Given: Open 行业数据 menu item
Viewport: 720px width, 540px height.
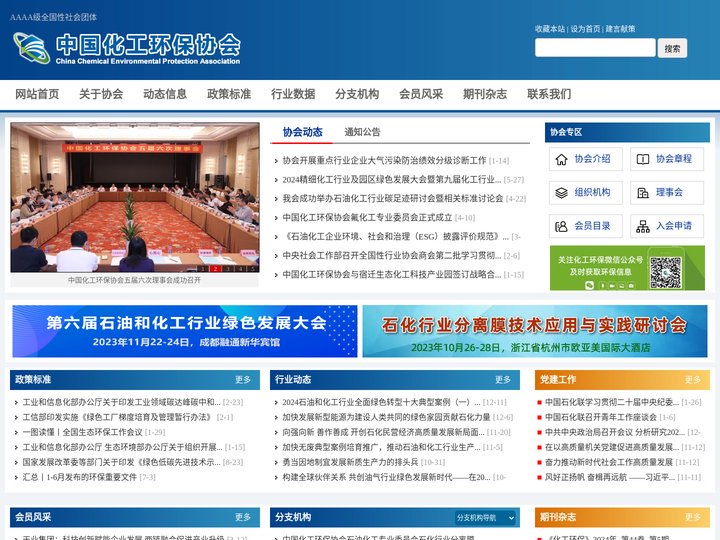Looking at the screenshot, I should (293, 94).
